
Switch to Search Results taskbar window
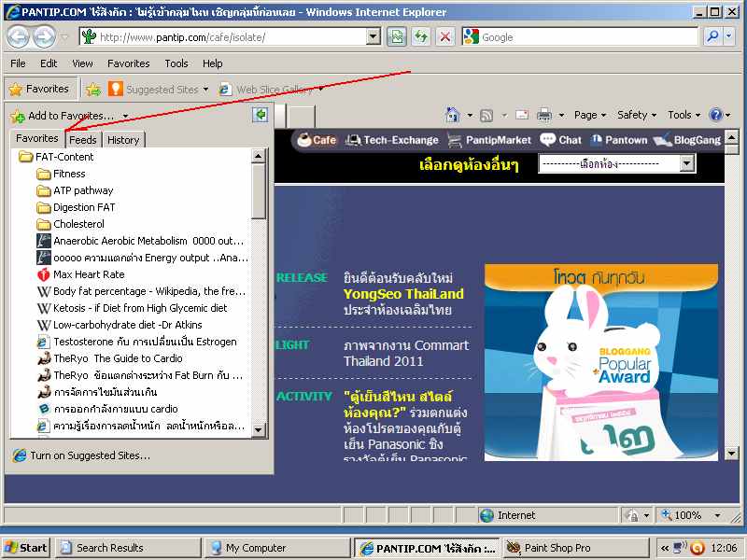pyautogui.click(x=129, y=548)
